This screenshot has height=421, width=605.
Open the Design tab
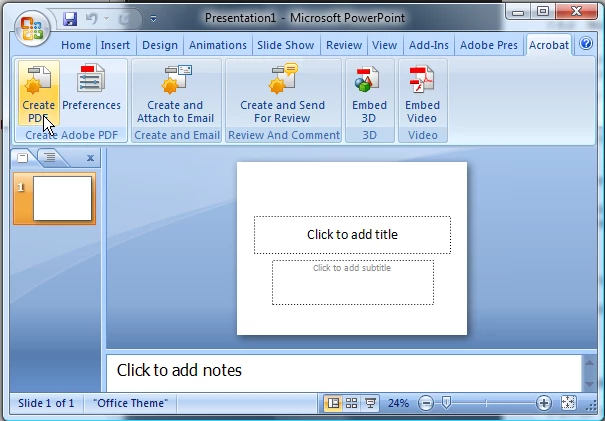[x=160, y=45]
